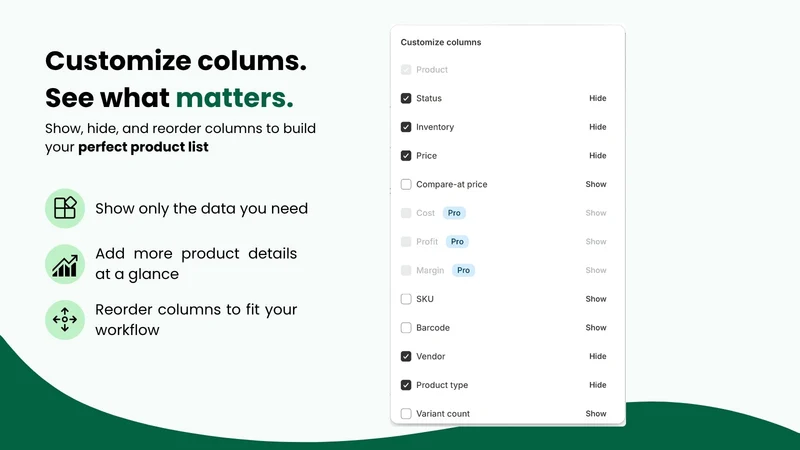Click the bold 'perfect product list' text
The width and height of the screenshot is (800, 450).
point(143,147)
